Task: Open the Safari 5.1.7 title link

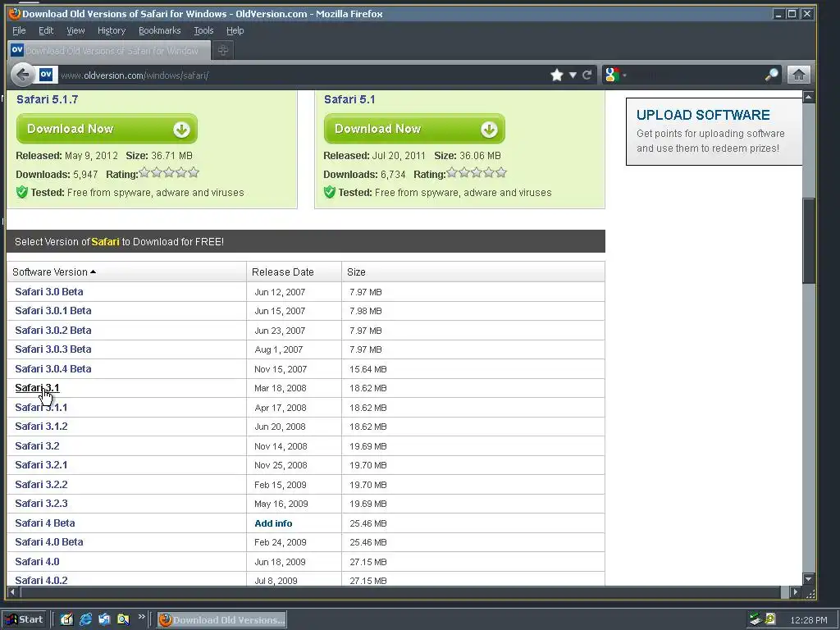Action: click(47, 99)
